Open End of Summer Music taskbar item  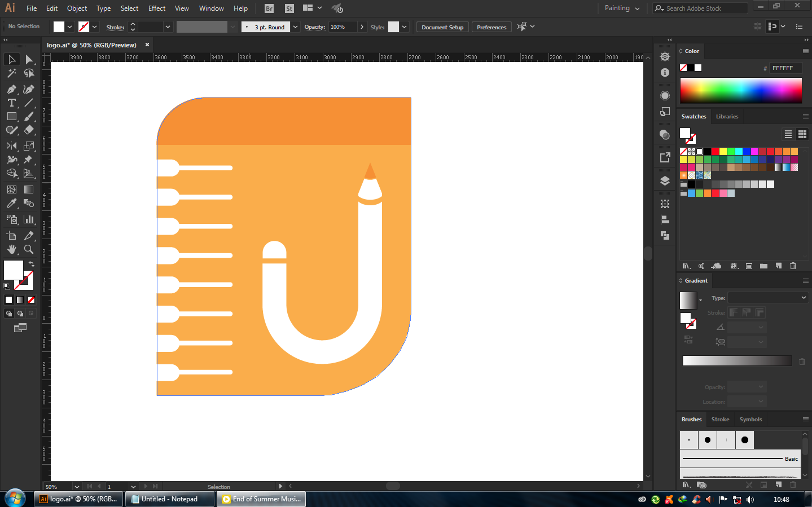pyautogui.click(x=261, y=499)
